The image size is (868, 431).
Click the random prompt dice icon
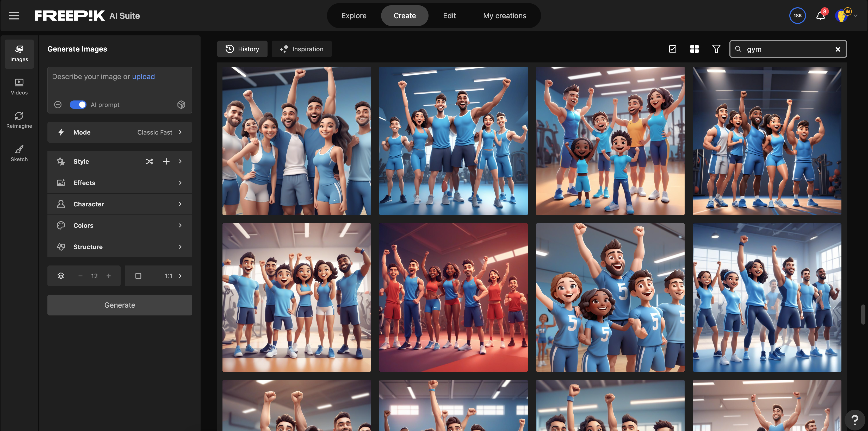tap(181, 105)
